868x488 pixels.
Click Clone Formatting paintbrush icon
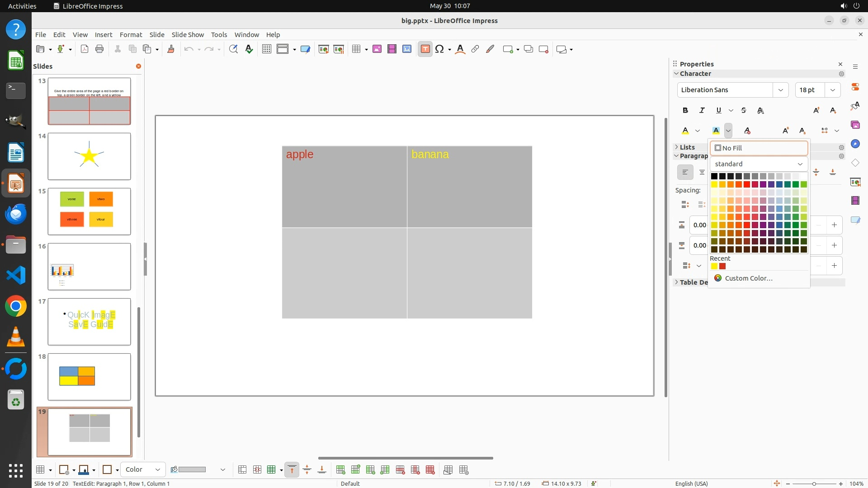(x=171, y=49)
